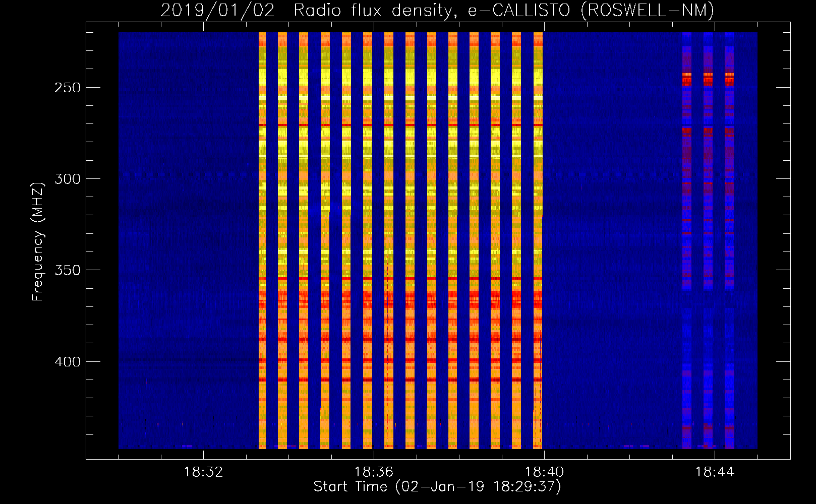Click the 'Start Time (02-Jan-19 18:29:37)' label

point(437,487)
